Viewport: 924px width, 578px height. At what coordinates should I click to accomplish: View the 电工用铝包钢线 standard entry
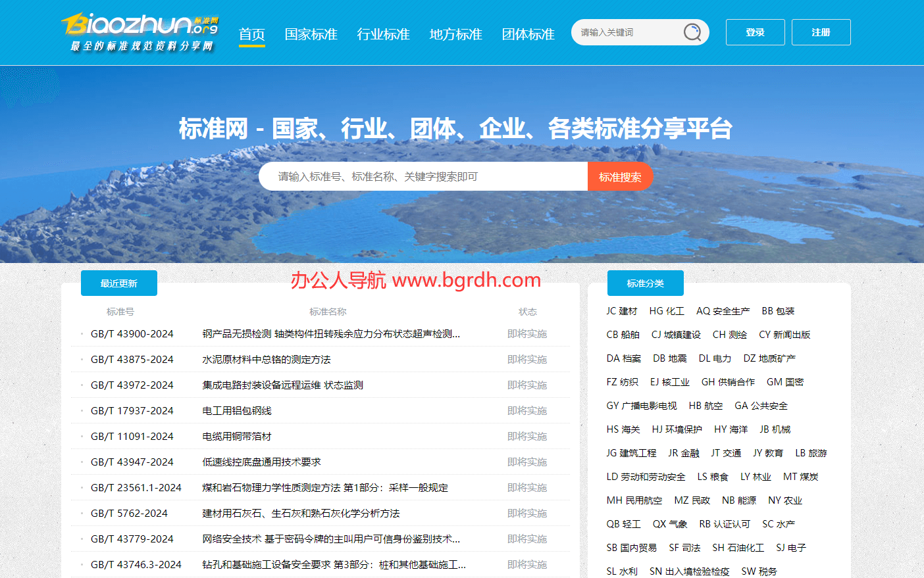point(237,411)
